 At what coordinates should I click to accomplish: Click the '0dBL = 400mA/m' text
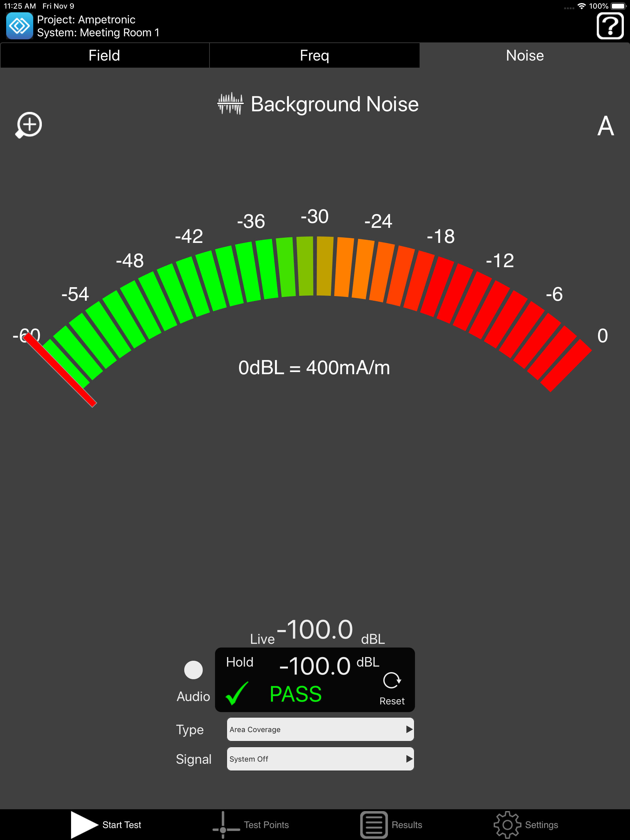click(x=314, y=368)
